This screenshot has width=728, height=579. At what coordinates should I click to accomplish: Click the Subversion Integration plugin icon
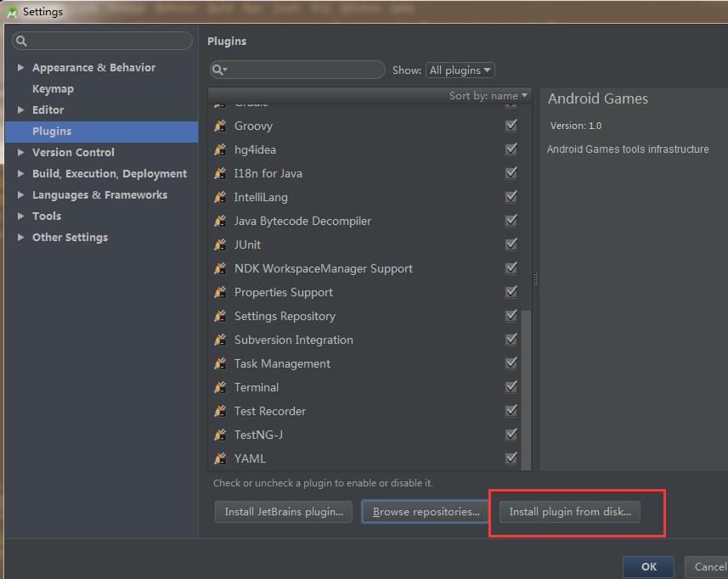pyautogui.click(x=221, y=340)
